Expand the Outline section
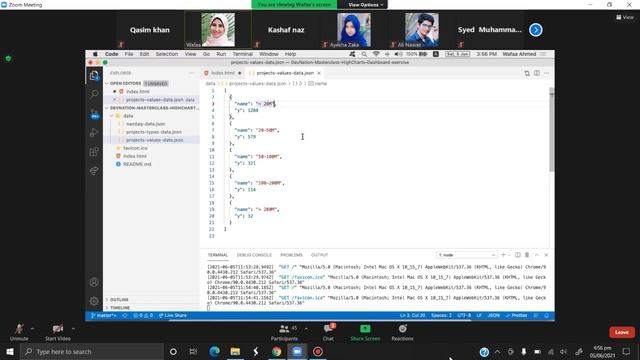 pos(119,300)
